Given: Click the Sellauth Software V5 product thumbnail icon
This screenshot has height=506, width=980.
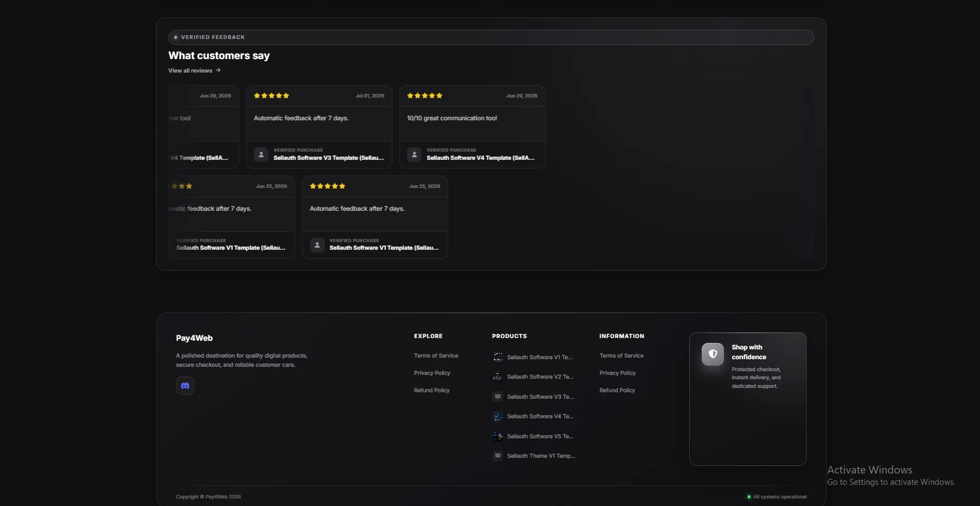Looking at the screenshot, I should tap(498, 436).
